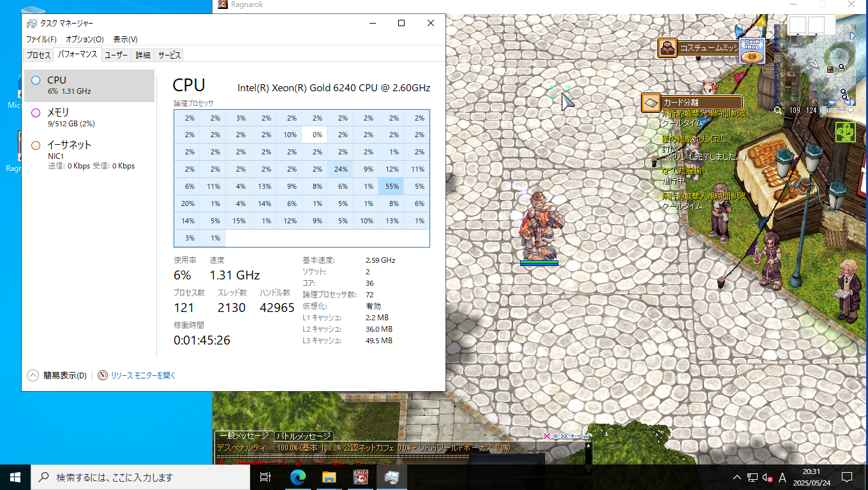The height and width of the screenshot is (490, 868).
Task: Switch to the 詳細 tab
Action: 143,56
